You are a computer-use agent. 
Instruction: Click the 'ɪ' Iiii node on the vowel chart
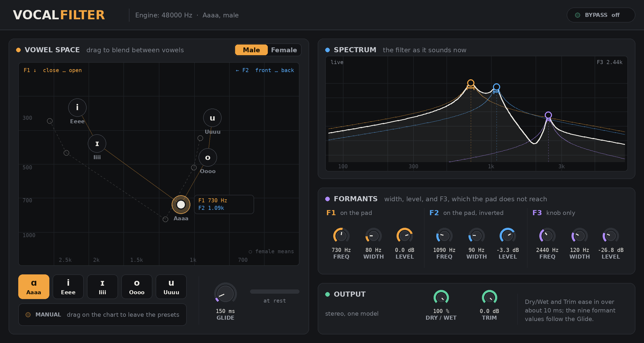[97, 143]
